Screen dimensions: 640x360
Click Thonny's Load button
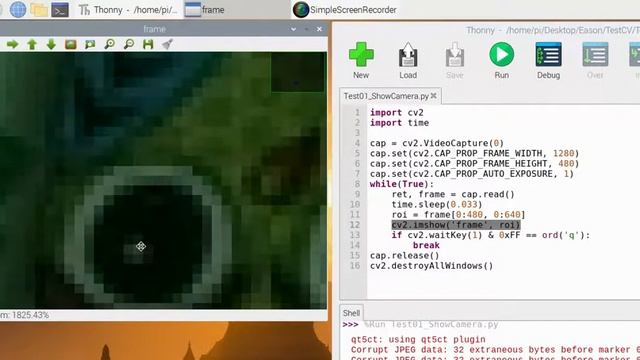pos(408,60)
